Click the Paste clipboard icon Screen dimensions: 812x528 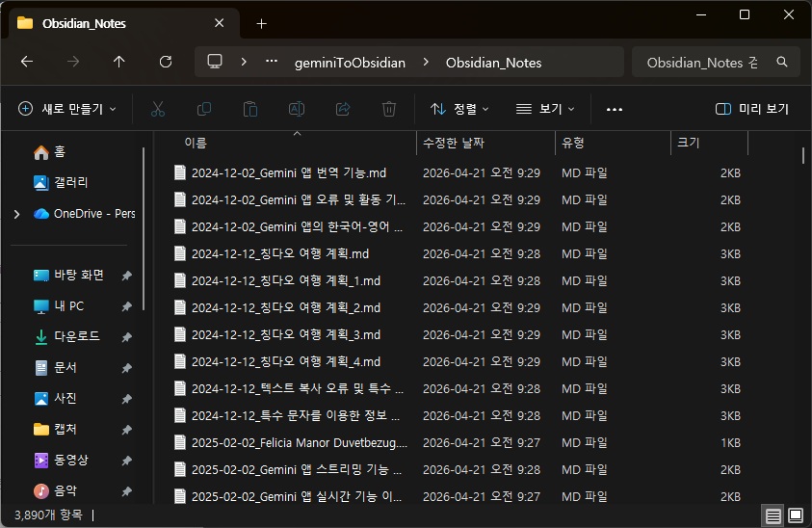250,109
